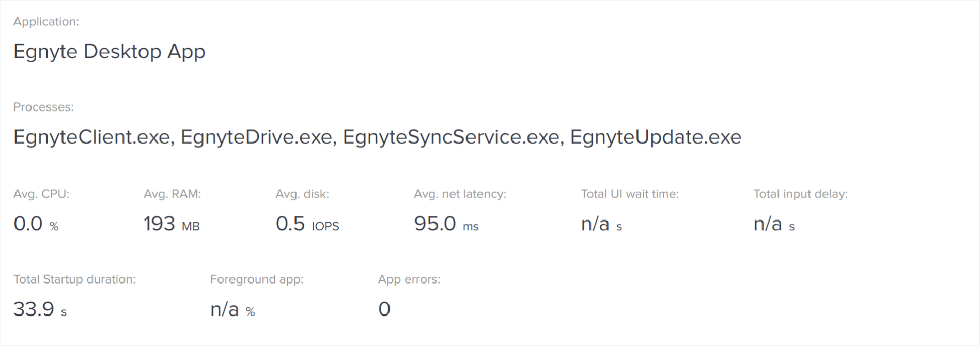Click the App errors label
The image size is (980, 346).
tap(409, 279)
